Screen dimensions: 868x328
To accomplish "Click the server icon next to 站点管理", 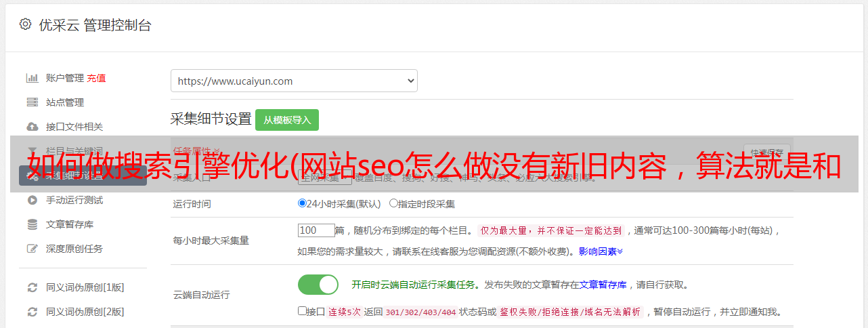I will (x=32, y=102).
